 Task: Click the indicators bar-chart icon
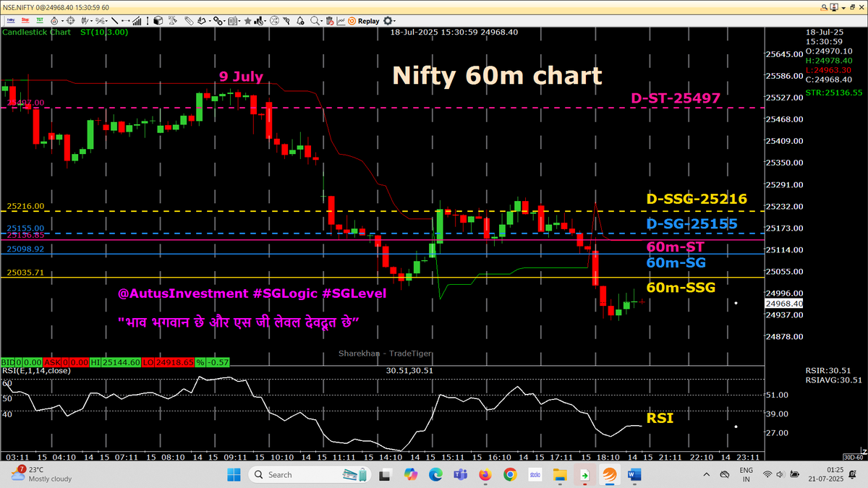[258, 21]
